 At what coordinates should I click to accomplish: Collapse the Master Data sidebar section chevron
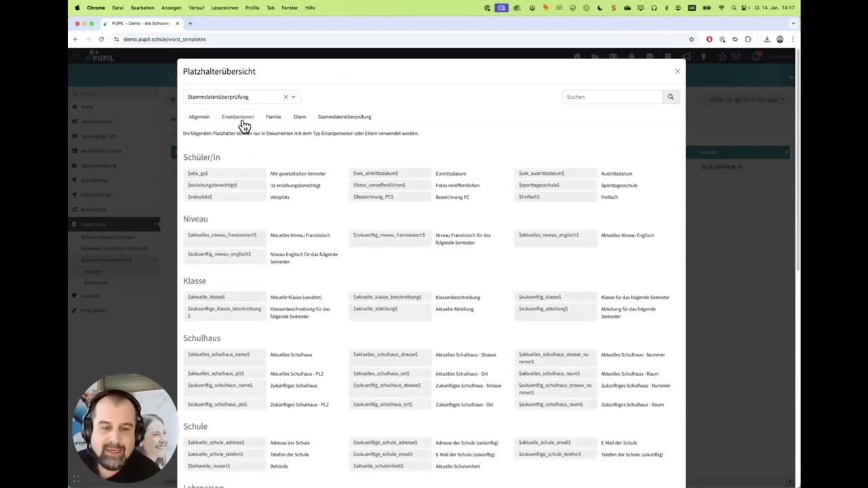(155, 224)
